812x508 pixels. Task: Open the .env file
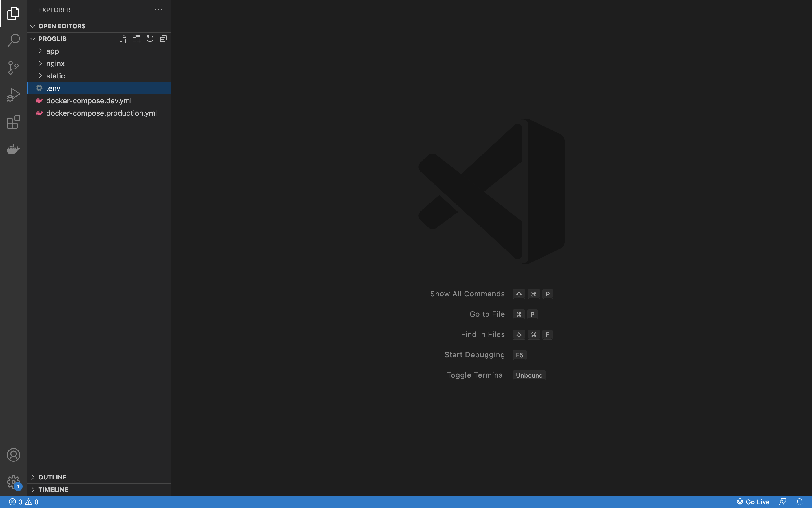click(99, 88)
